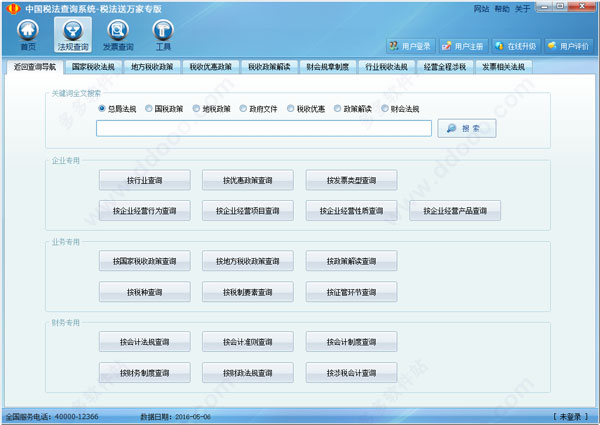The width and height of the screenshot is (600, 425).
Task: Switch to the 行业税收法规 tab
Action: [x=386, y=67]
